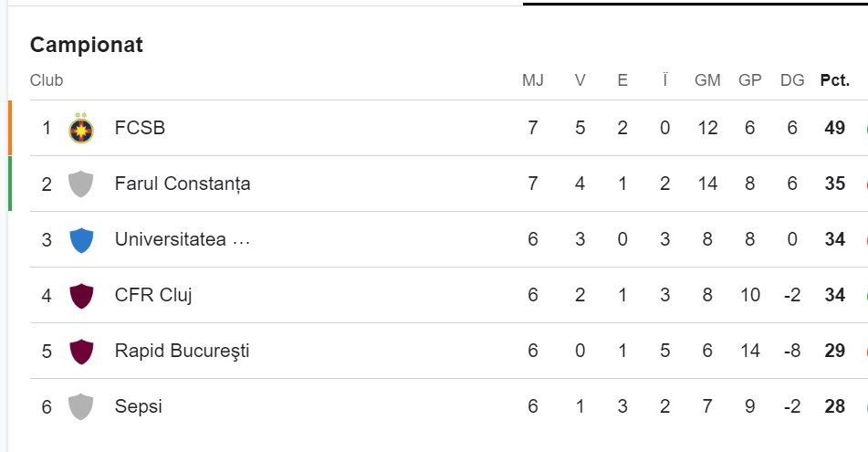
Task: Click the DG column header
Action: coord(792,80)
